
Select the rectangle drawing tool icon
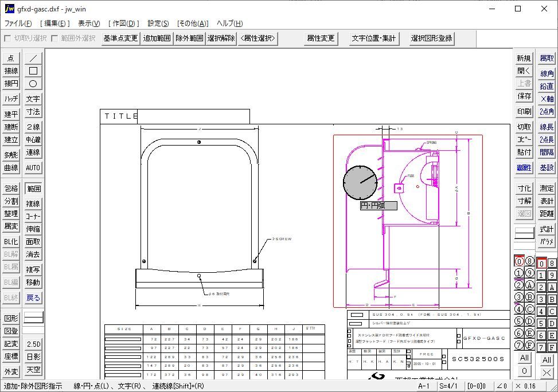33,70
